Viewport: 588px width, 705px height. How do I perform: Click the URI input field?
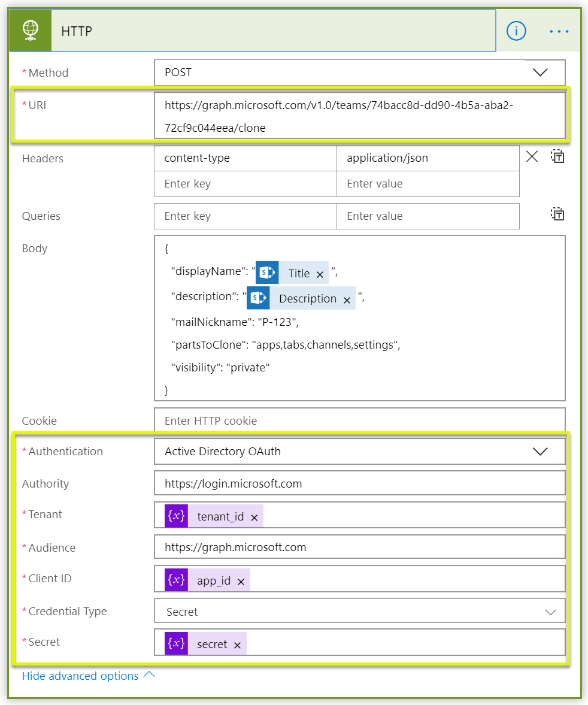pos(360,116)
